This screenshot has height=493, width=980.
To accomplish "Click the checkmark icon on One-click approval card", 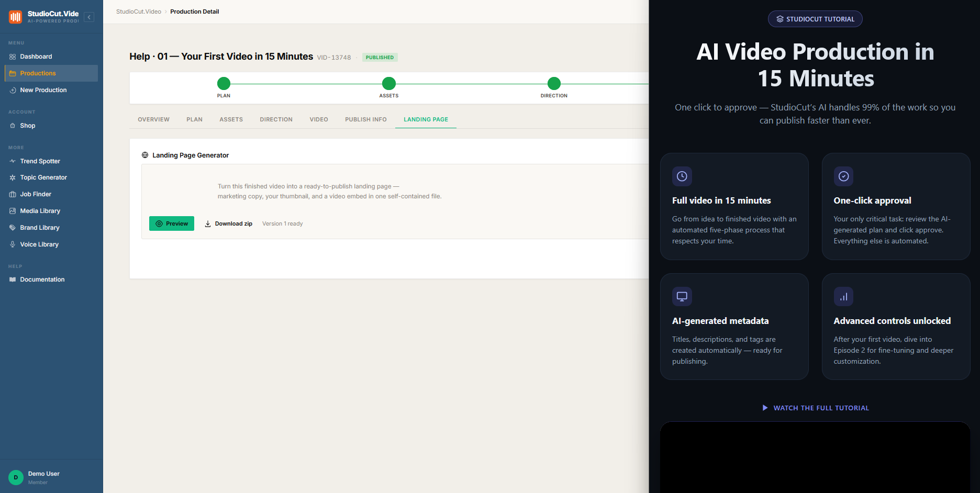I will click(x=843, y=176).
